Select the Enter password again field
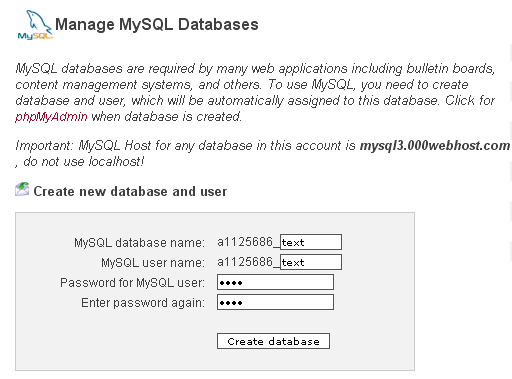Image resolution: width=512 pixels, height=379 pixels. (x=275, y=302)
